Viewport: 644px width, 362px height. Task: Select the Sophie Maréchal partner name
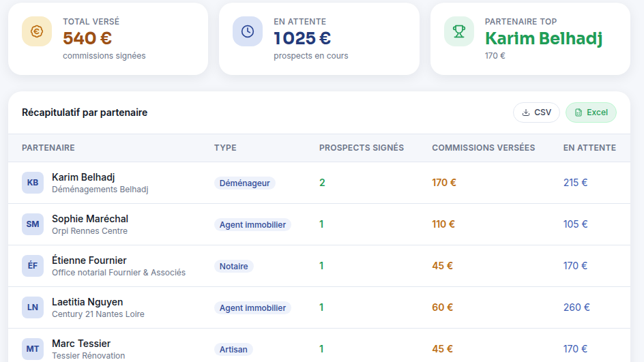(x=90, y=219)
